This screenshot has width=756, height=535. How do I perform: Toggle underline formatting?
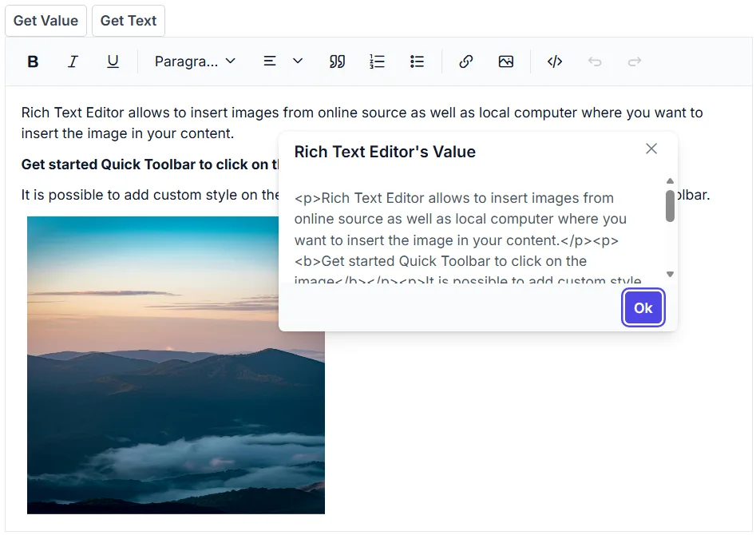coord(113,61)
